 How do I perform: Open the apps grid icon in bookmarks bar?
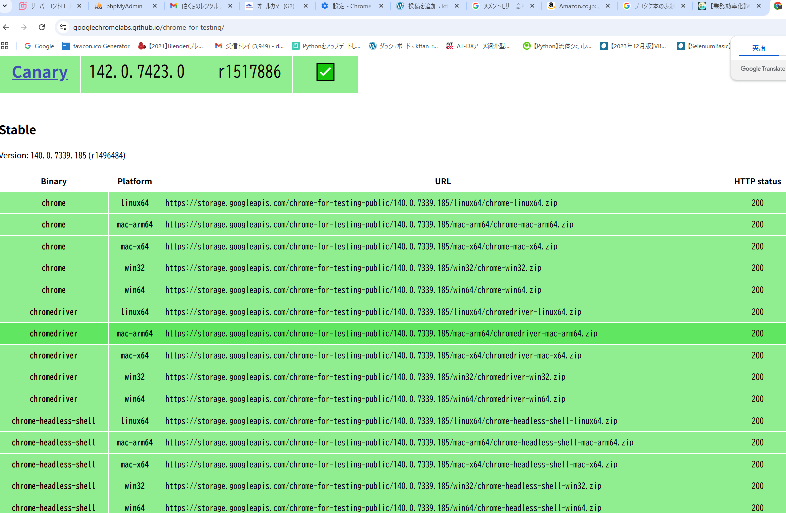[x=7, y=45]
